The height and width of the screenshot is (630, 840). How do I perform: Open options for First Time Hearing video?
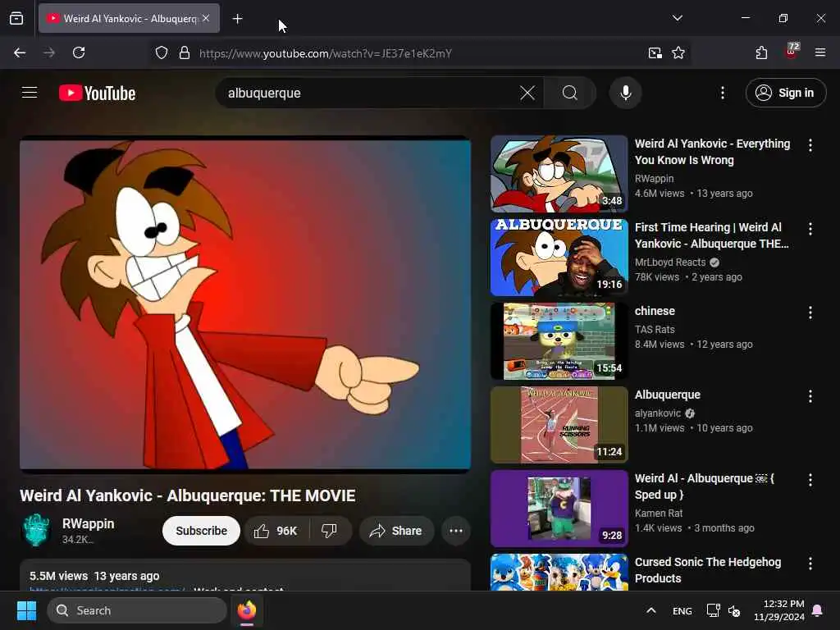pos(810,229)
